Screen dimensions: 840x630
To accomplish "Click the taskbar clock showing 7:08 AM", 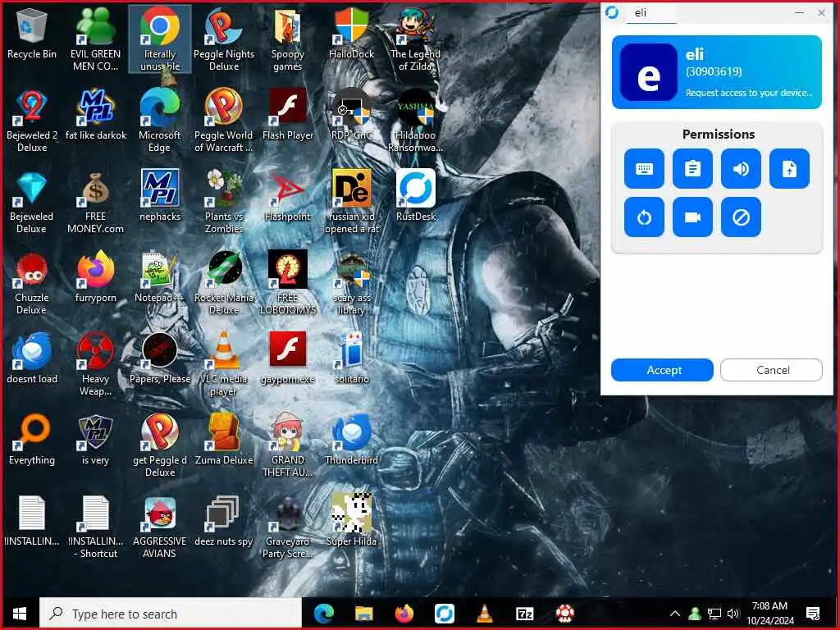I will (x=769, y=614).
